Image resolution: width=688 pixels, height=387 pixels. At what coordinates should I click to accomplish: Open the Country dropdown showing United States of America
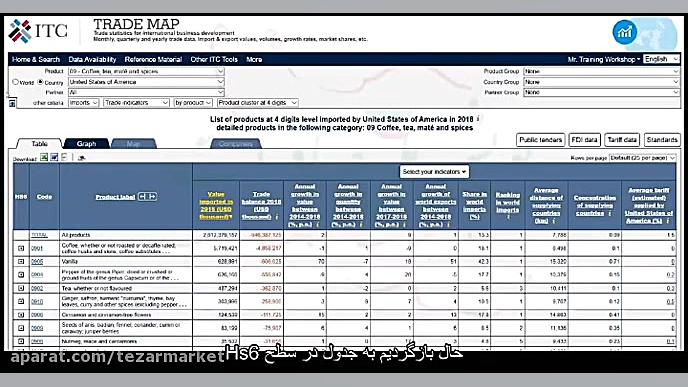click(147, 82)
